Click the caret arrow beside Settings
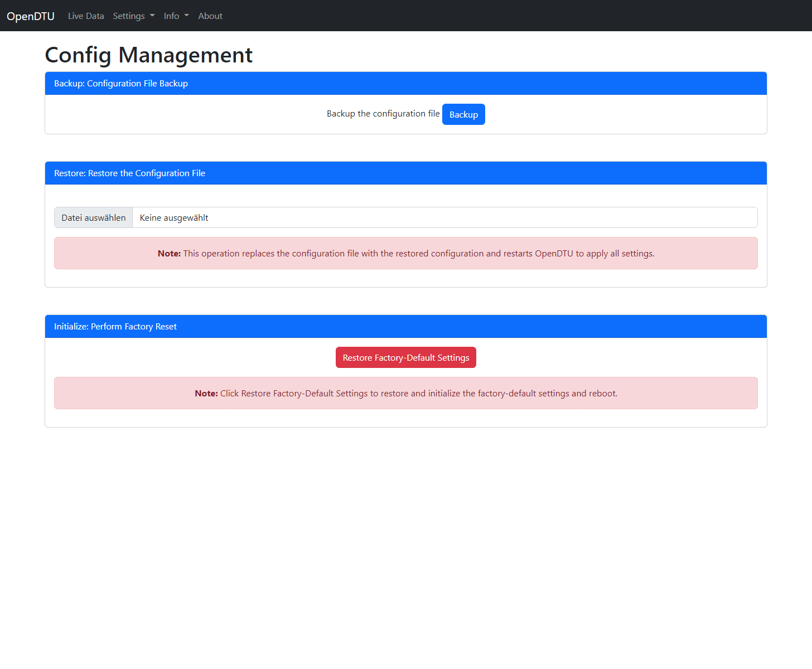The height and width of the screenshot is (669, 812). tap(152, 16)
